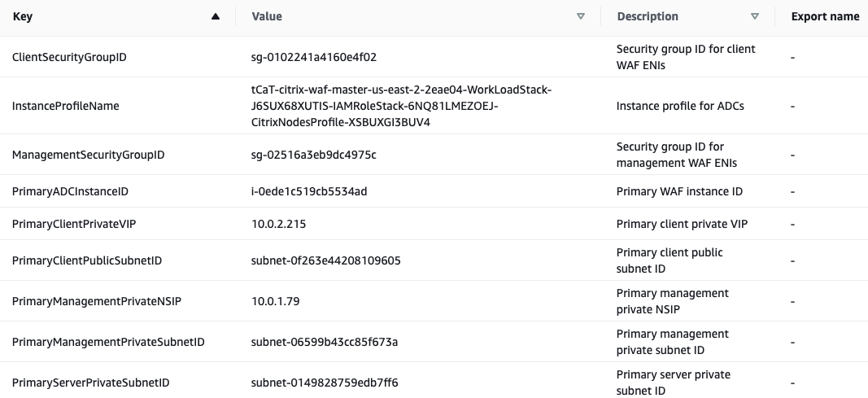Open the Value column filter triangle
The image size is (868, 398).
[581, 16]
